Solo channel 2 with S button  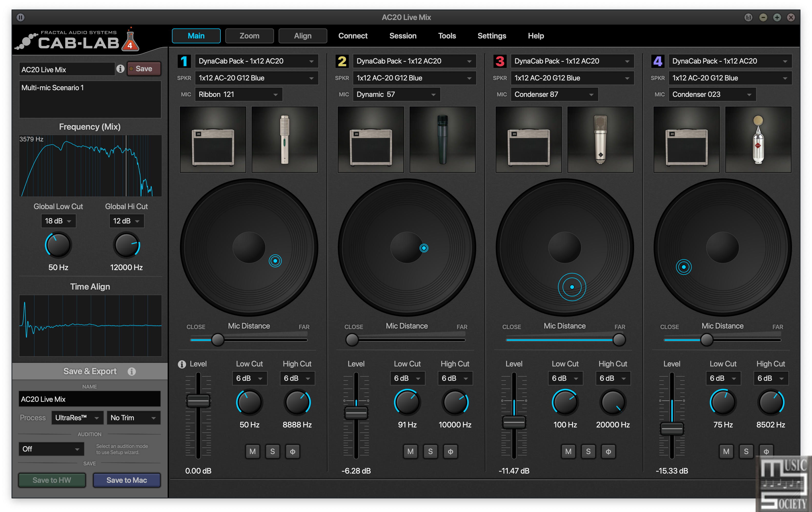(430, 451)
